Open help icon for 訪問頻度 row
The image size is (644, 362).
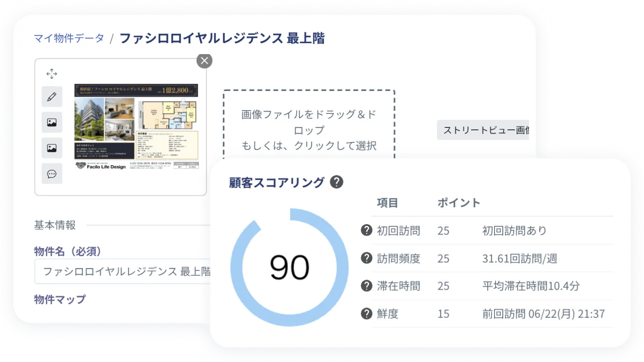click(367, 258)
